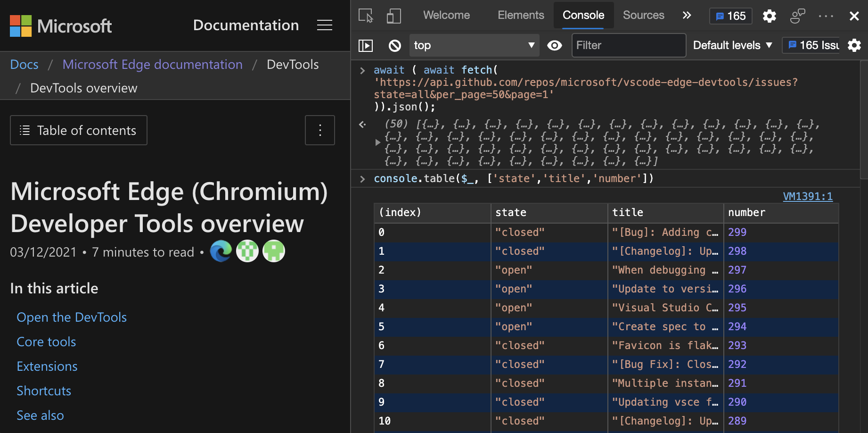The image size is (868, 433).
Task: Toggle the console sidebar
Action: (x=366, y=45)
